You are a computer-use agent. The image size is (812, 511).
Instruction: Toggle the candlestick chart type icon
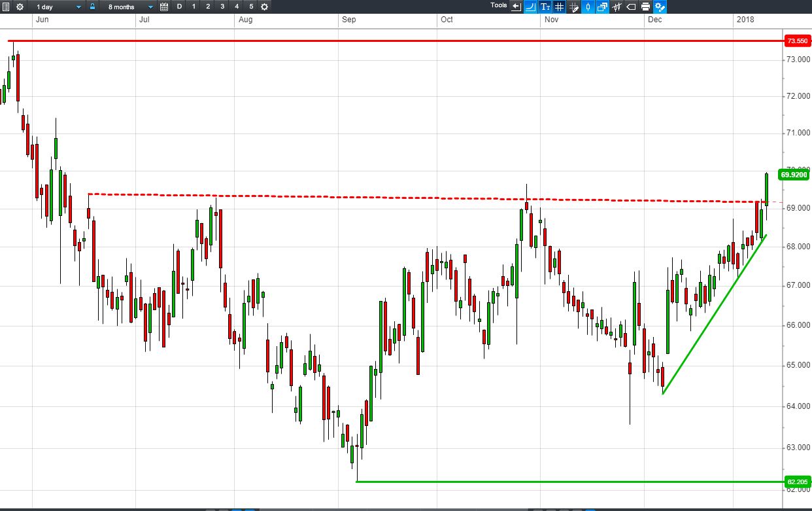(x=588, y=7)
